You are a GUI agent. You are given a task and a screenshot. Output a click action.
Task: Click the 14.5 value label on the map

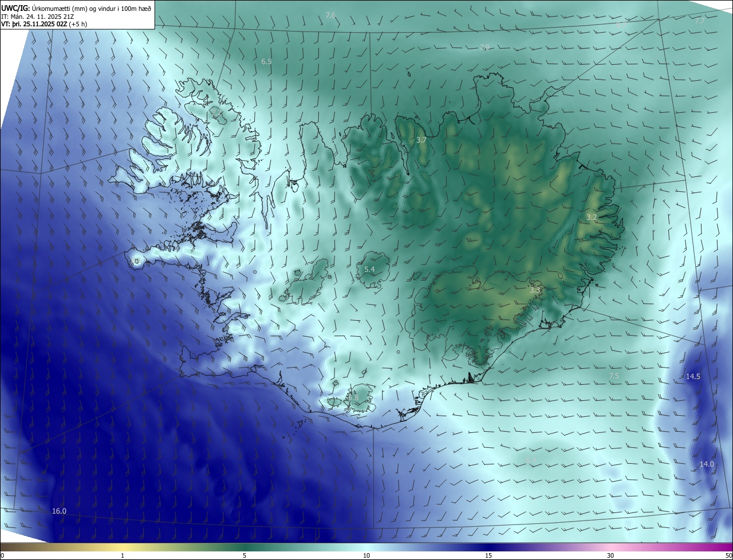[693, 376]
